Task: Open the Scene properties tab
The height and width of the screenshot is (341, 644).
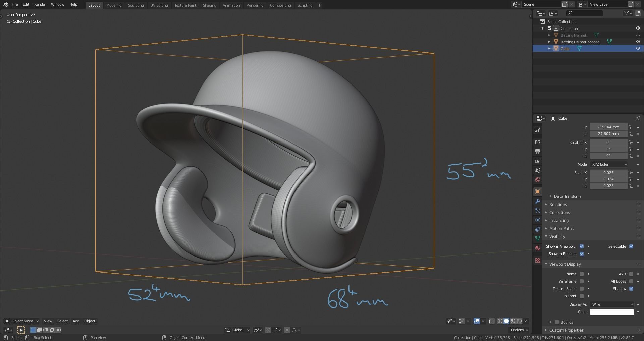Action: coord(538,170)
